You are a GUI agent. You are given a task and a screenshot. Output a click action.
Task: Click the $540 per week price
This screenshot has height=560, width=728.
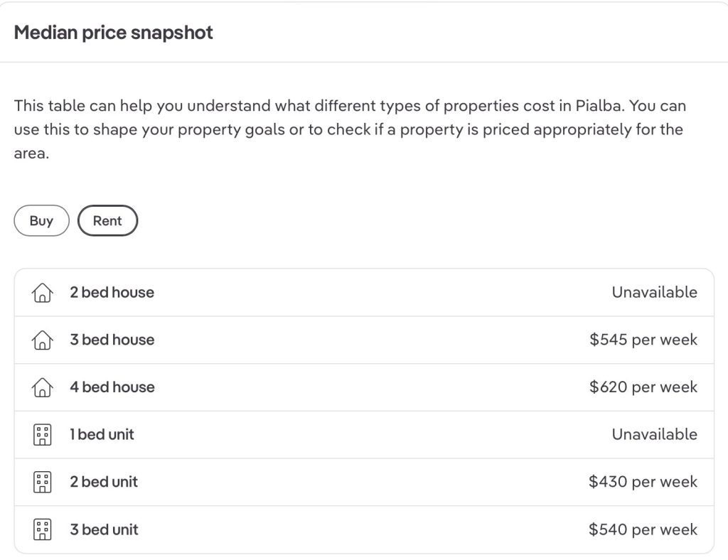click(643, 529)
